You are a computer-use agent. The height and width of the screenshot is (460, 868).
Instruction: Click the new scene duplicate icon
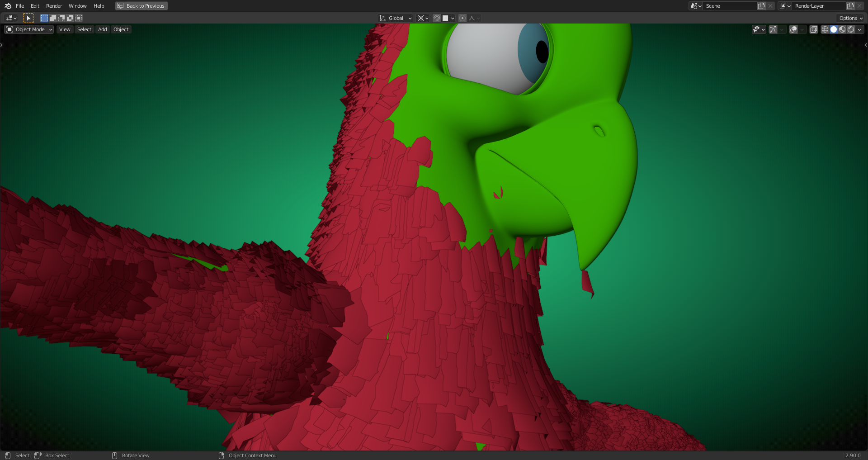click(x=761, y=6)
